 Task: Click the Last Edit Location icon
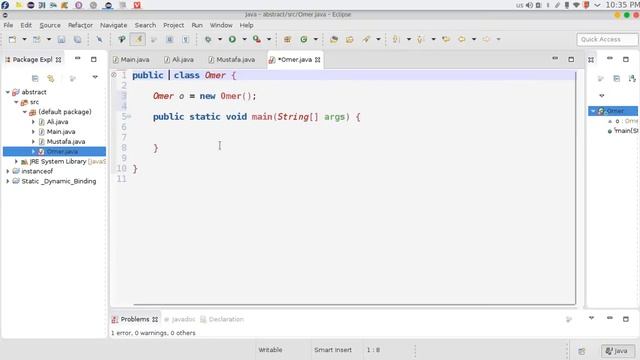446,39
